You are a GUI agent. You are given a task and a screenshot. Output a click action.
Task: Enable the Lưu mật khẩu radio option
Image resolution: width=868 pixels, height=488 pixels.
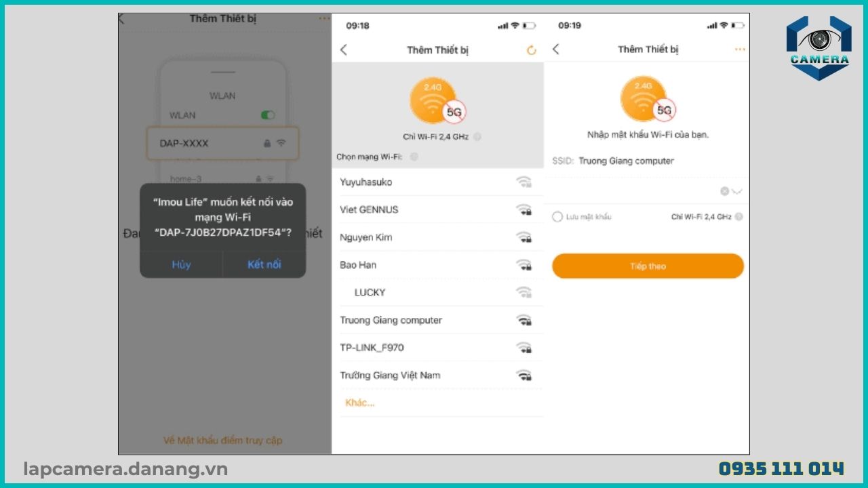click(x=557, y=217)
